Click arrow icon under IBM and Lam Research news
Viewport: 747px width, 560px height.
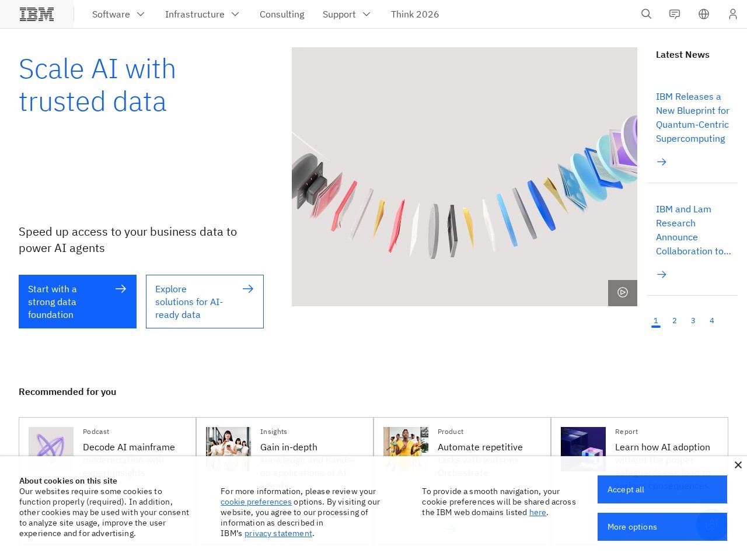coord(661,274)
